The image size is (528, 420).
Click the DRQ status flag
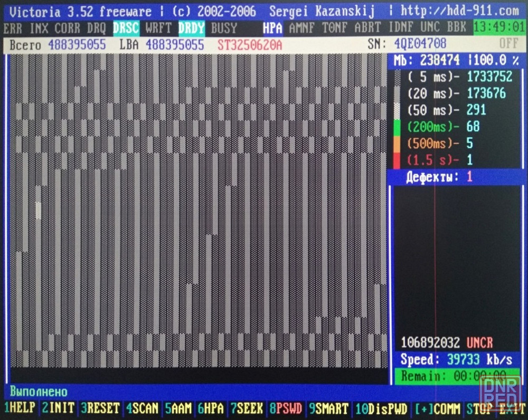coord(96,28)
